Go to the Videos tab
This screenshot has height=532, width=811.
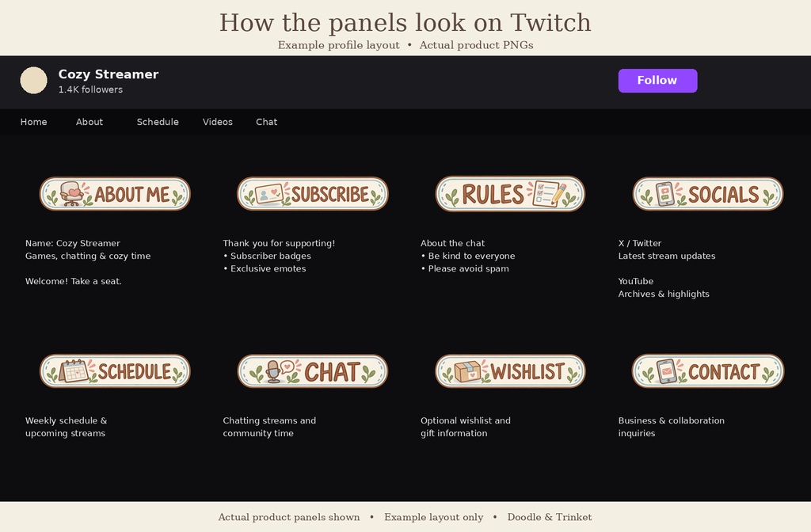(x=218, y=122)
